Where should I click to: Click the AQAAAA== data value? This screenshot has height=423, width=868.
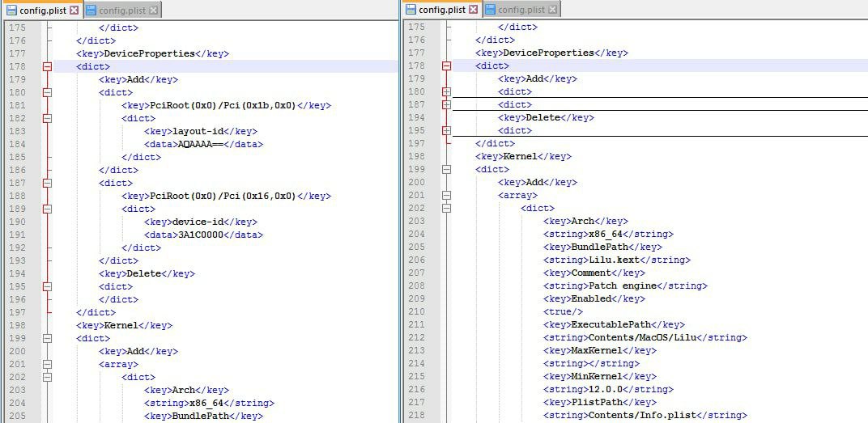[x=201, y=144]
